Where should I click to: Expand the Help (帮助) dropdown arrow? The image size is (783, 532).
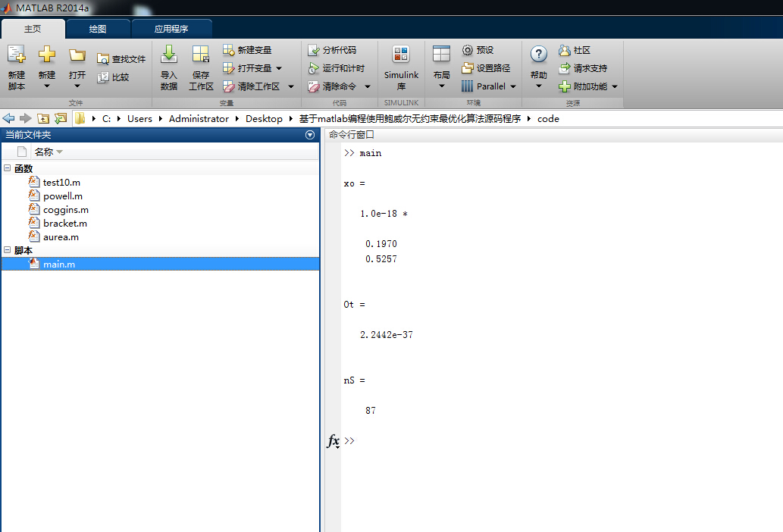(x=539, y=86)
